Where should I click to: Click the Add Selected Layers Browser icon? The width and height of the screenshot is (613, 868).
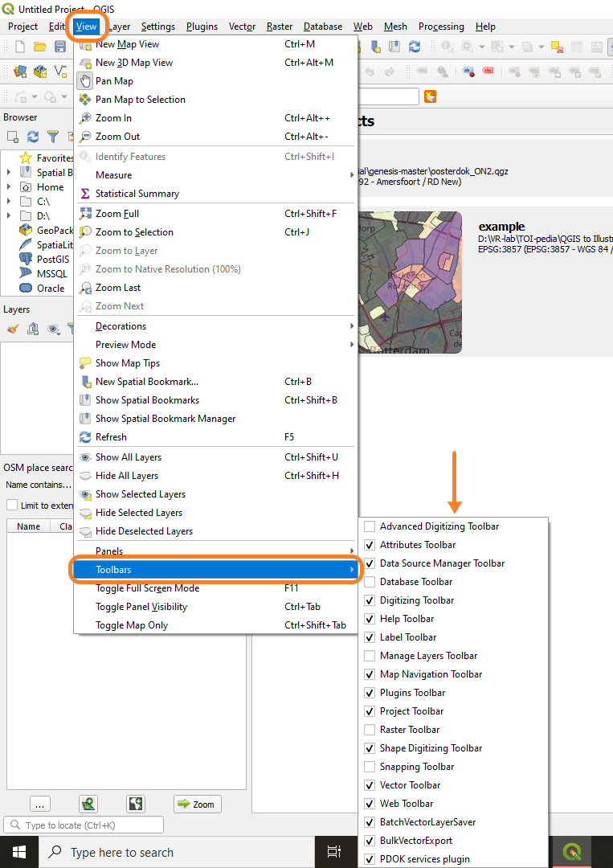pyautogui.click(x=12, y=136)
